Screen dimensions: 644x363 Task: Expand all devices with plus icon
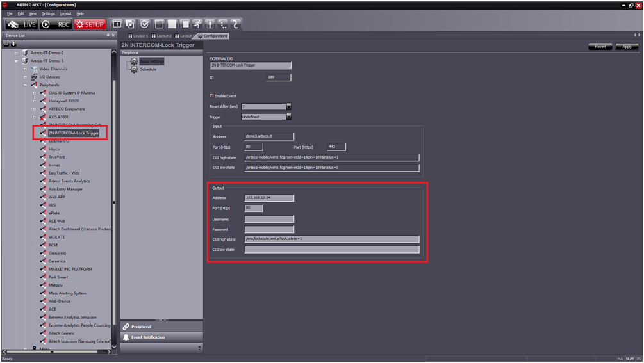(13, 44)
